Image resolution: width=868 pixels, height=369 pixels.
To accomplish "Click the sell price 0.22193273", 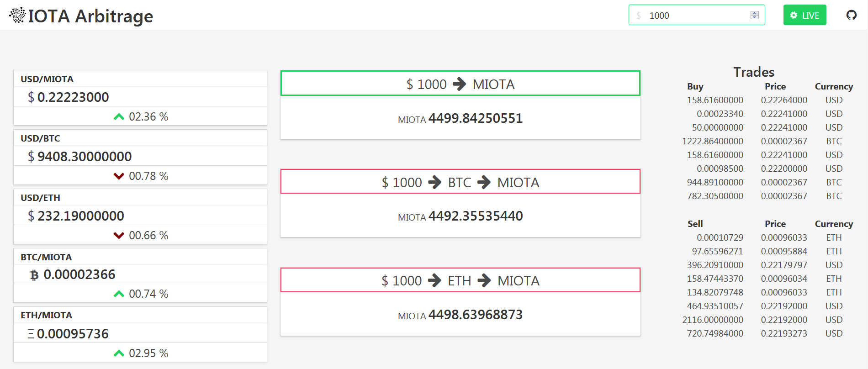I will point(784,333).
